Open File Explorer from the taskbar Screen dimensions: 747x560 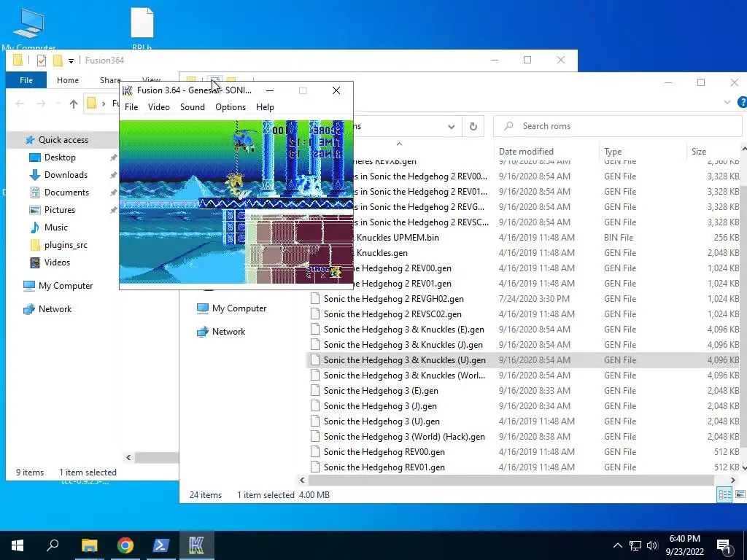click(x=89, y=545)
